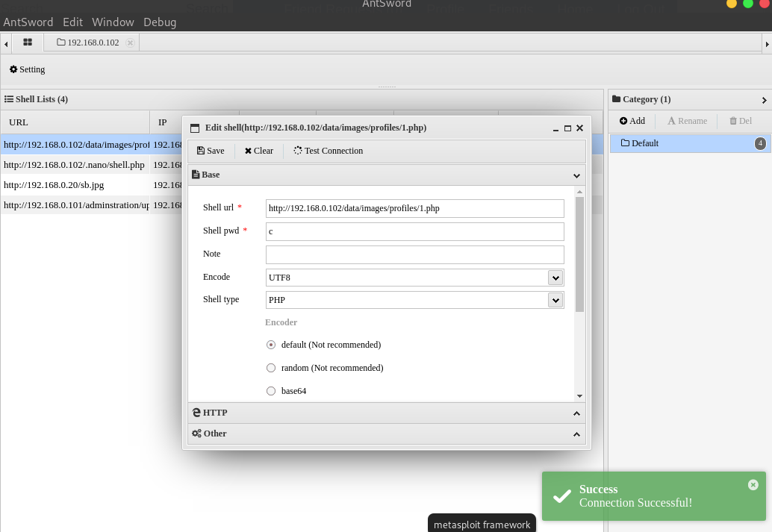
Task: Add a new category
Action: (632, 121)
